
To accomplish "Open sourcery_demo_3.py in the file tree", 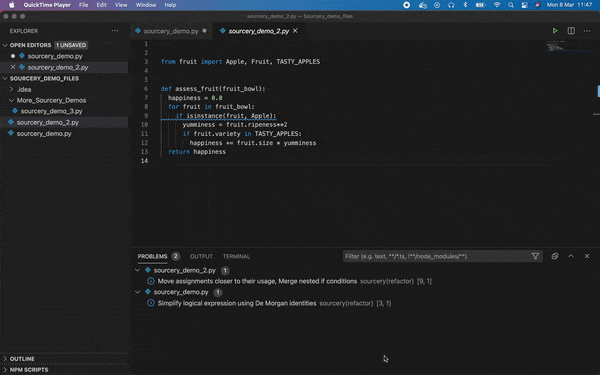I will point(52,111).
